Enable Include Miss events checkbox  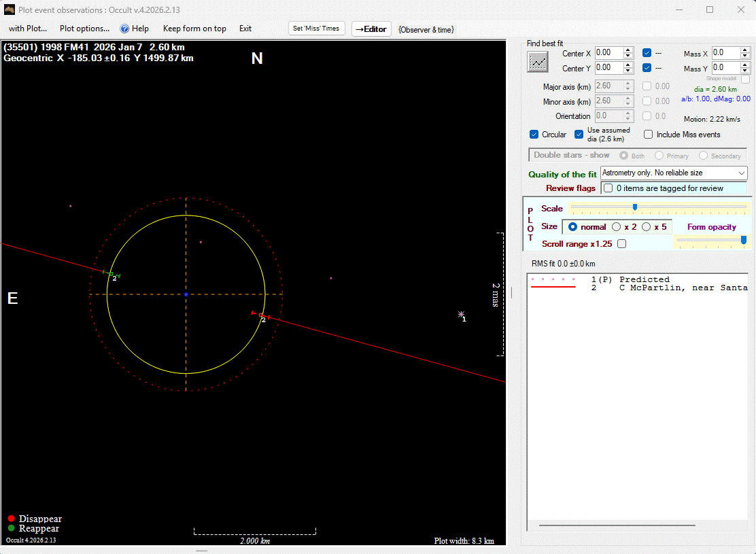click(648, 135)
